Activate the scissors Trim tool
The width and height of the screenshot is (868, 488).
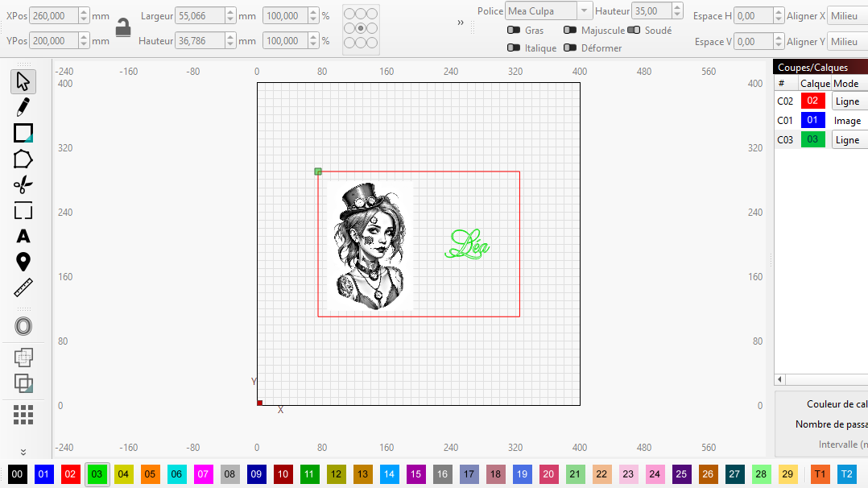pos(23,184)
